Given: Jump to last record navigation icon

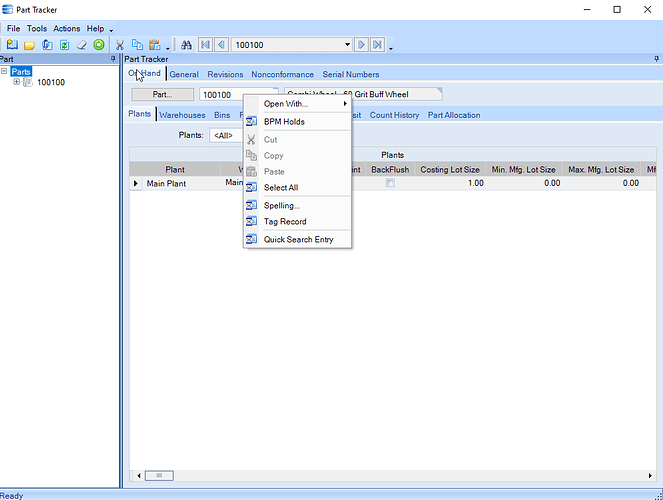Looking at the screenshot, I should [x=378, y=45].
